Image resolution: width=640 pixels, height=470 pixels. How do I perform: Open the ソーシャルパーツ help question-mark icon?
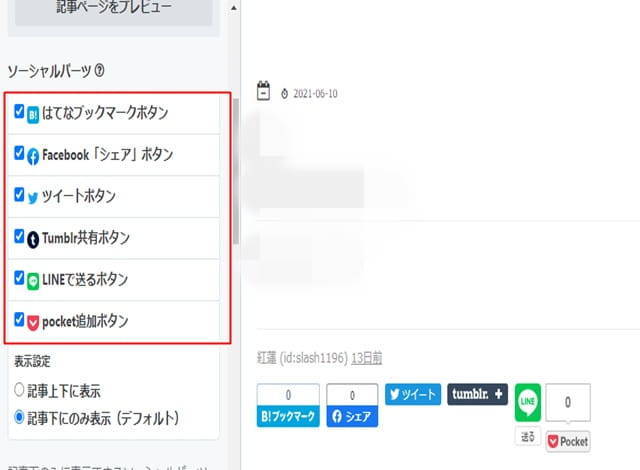(x=99, y=71)
